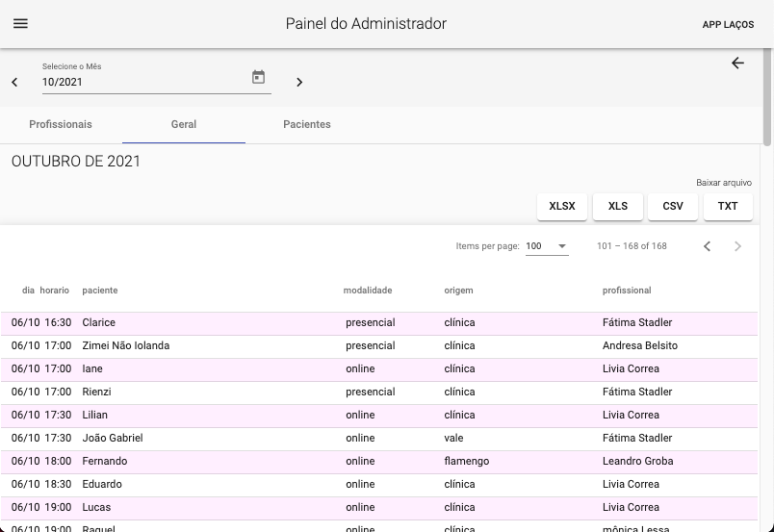This screenshot has width=774, height=532.
Task: Click the back arrow icon
Action: (737, 63)
